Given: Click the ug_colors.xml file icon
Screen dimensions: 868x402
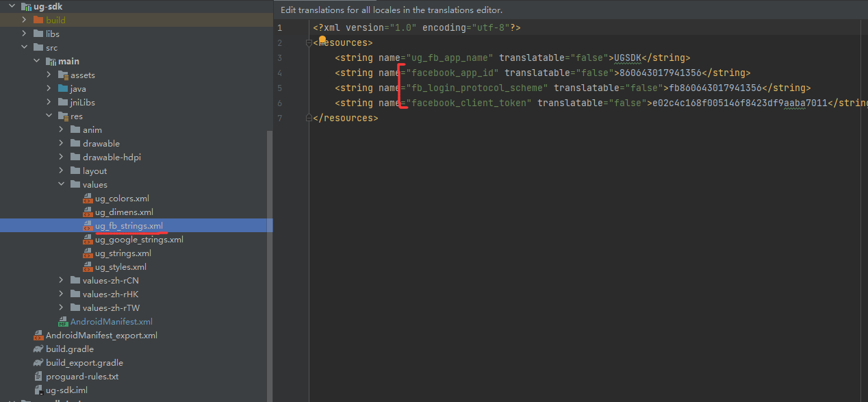Looking at the screenshot, I should 88,199.
